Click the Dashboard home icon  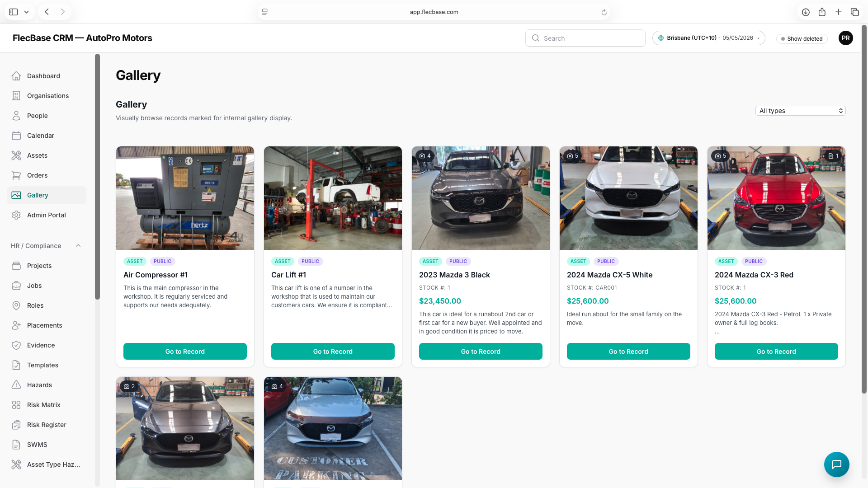16,76
